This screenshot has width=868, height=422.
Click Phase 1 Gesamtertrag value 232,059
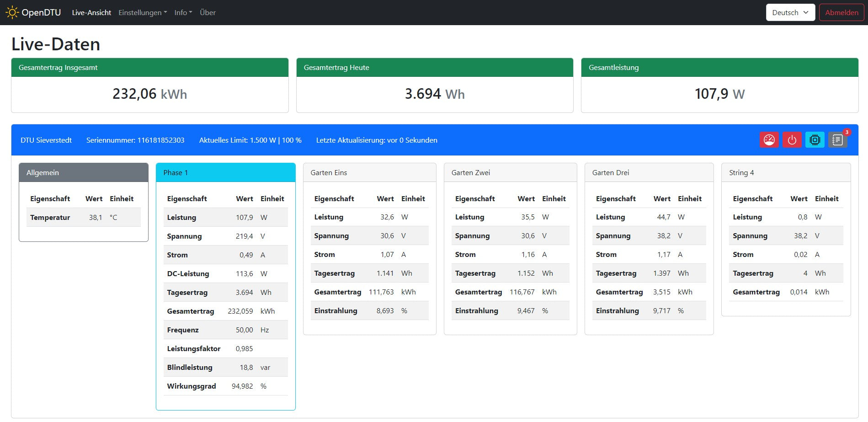click(x=240, y=311)
